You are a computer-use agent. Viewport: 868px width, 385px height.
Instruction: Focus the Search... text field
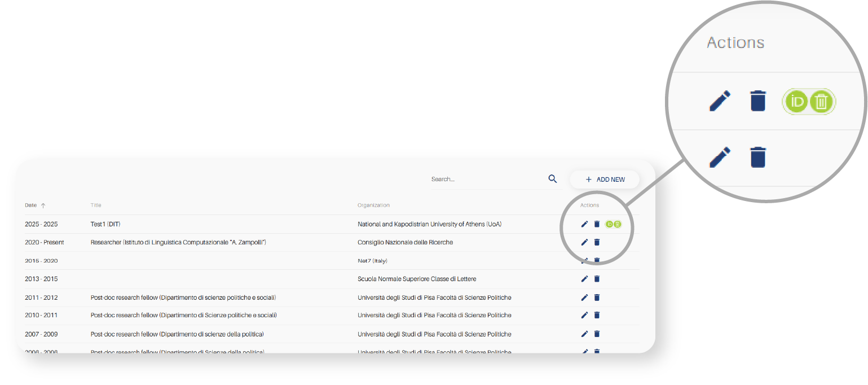click(x=485, y=180)
